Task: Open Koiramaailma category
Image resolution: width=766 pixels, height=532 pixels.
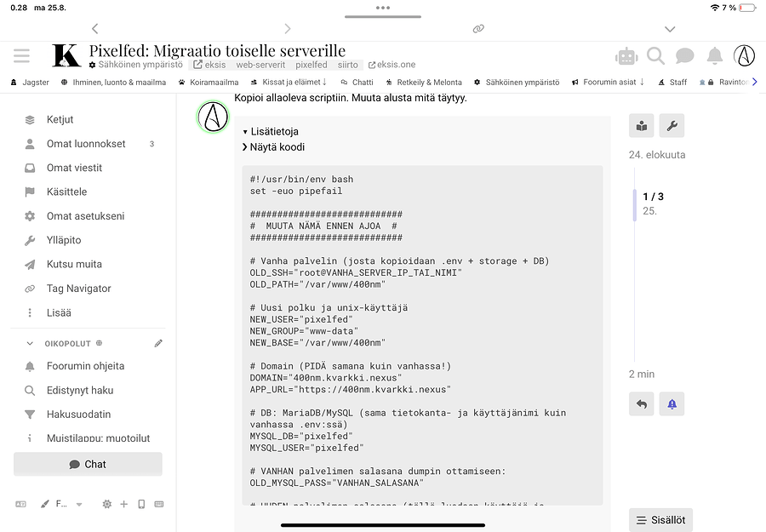Action: pos(209,82)
